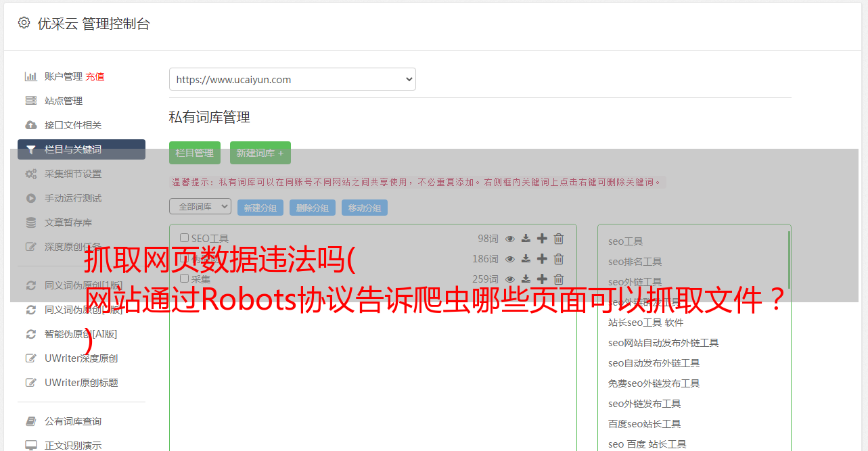
Task: Open the 全部词库 group dropdown
Action: [x=200, y=206]
